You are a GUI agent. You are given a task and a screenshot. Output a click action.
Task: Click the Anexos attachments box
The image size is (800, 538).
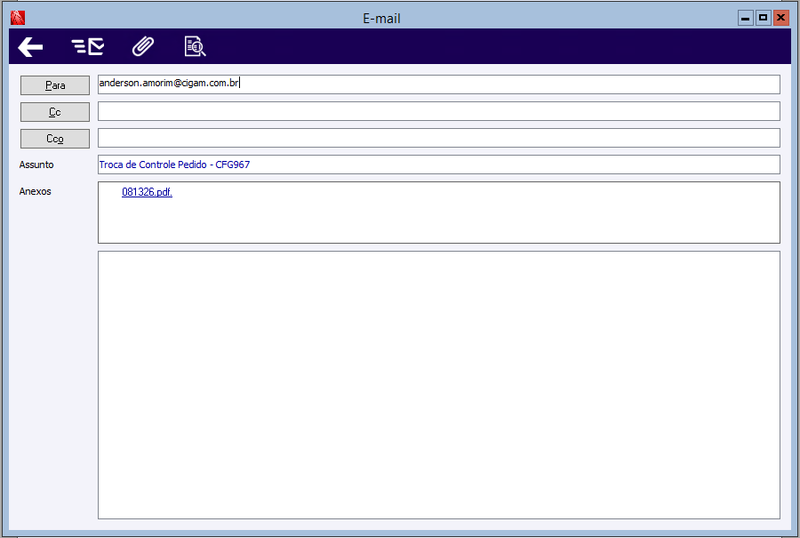(x=439, y=212)
